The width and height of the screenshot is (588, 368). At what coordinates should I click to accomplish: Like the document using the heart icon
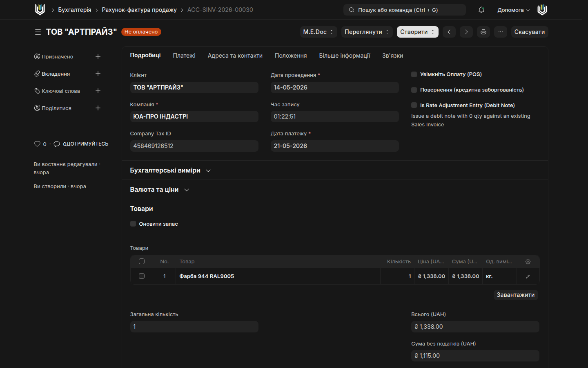click(x=37, y=144)
